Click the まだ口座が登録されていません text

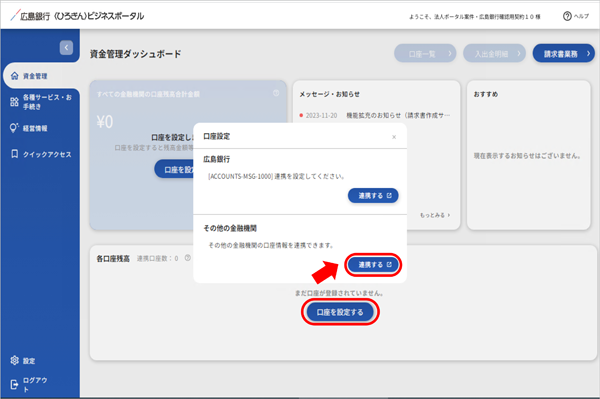click(339, 293)
